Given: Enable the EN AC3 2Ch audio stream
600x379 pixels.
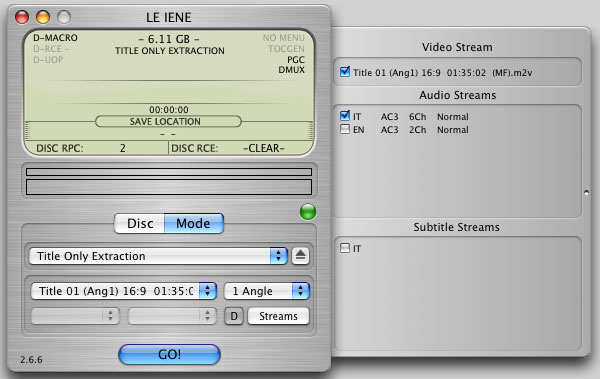Looking at the screenshot, I should pos(345,129).
